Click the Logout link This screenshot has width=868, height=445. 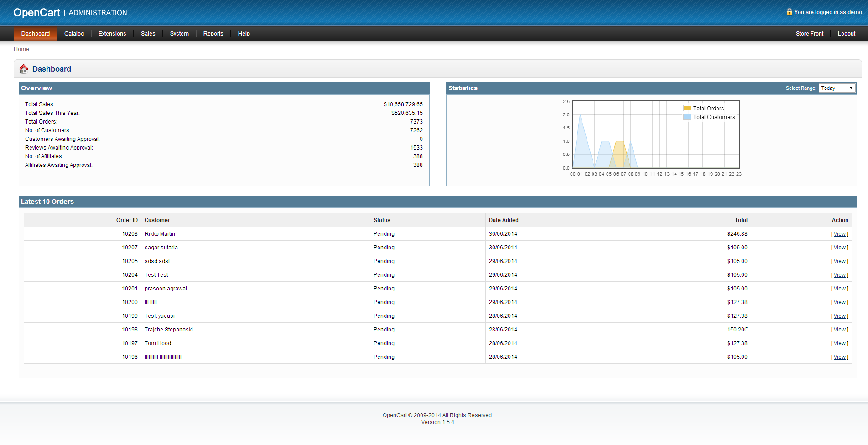coord(846,34)
